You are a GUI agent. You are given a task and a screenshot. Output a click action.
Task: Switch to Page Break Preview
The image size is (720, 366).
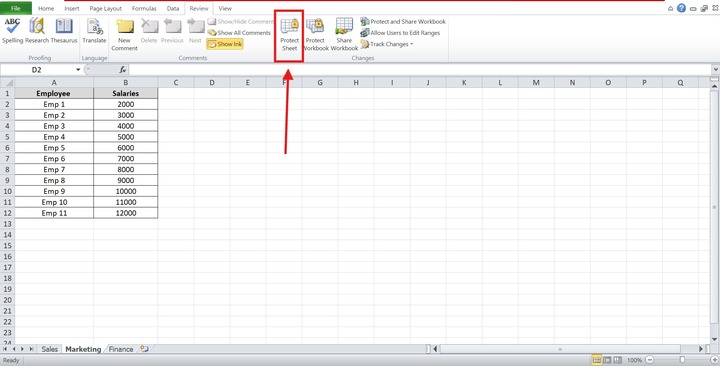click(x=618, y=360)
